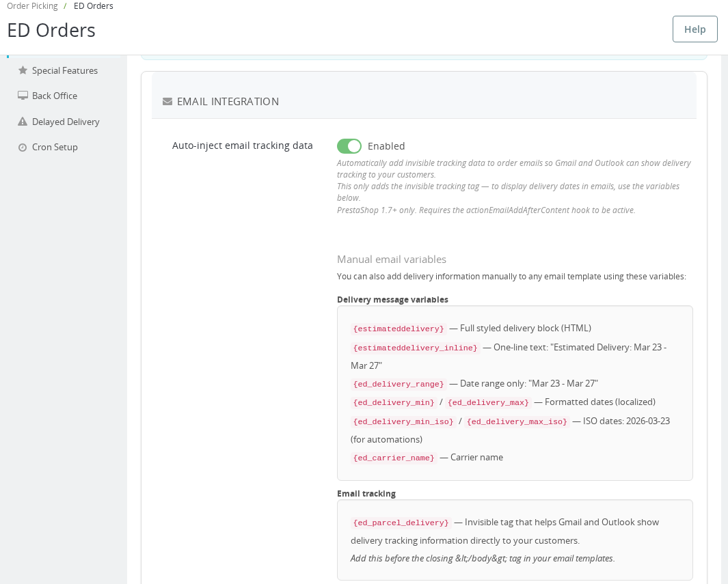
Task: Click the star icon beside Special Features
Action: [x=23, y=70]
